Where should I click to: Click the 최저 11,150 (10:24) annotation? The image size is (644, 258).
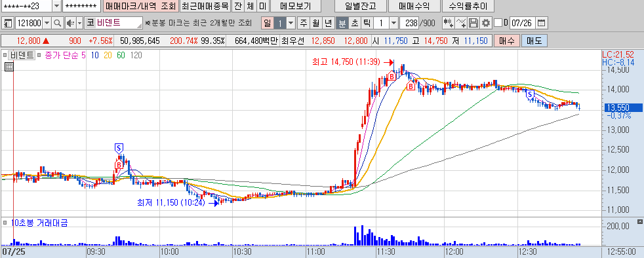pos(171,202)
